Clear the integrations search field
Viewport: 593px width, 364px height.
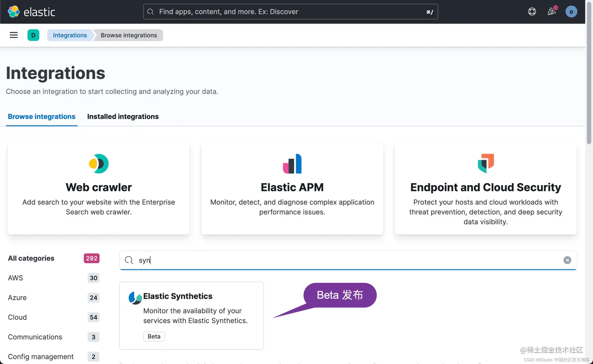click(x=567, y=260)
